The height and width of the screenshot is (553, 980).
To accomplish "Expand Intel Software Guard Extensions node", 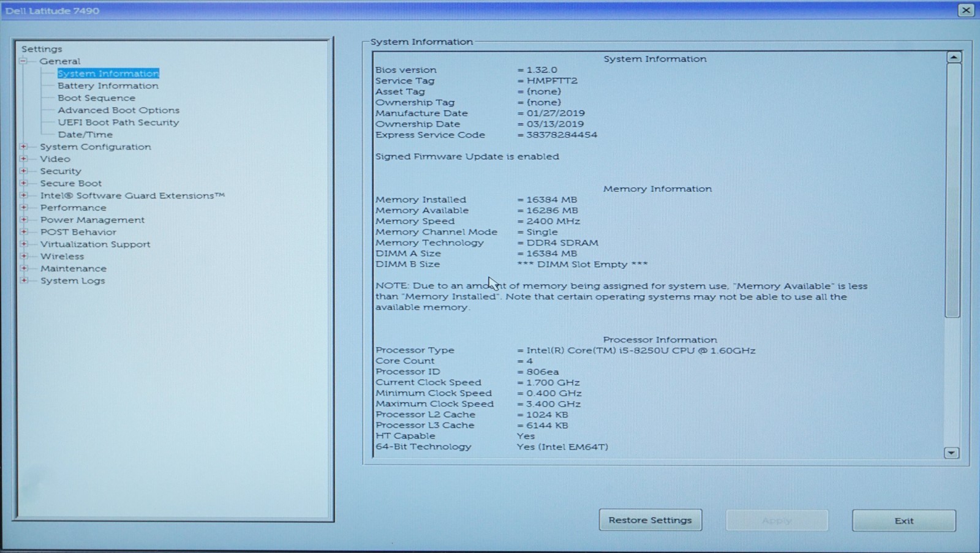I will click(x=23, y=195).
